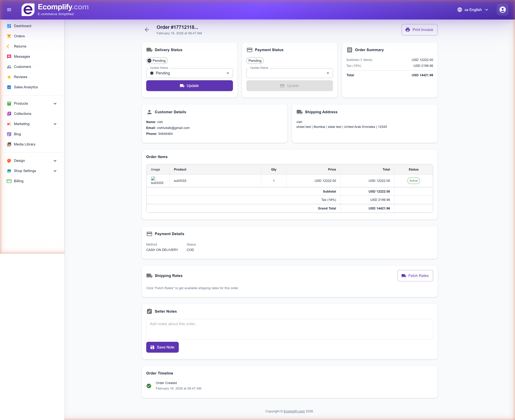This screenshot has height=420, width=515.
Task: Click the user account avatar icon
Action: (x=502, y=10)
